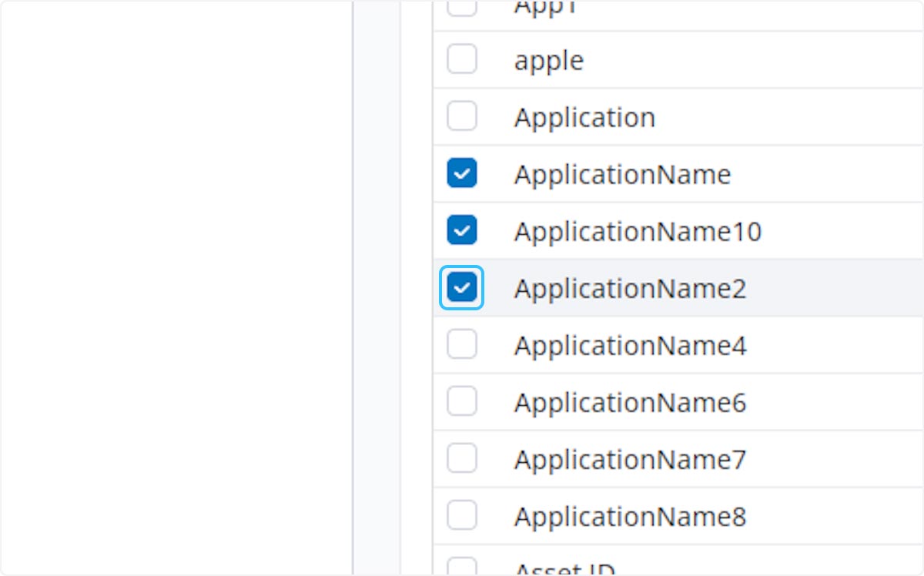Viewport: 924px width, 576px height.
Task: Tick the ApplicationName4 checkbox
Action: pyautogui.click(x=462, y=345)
